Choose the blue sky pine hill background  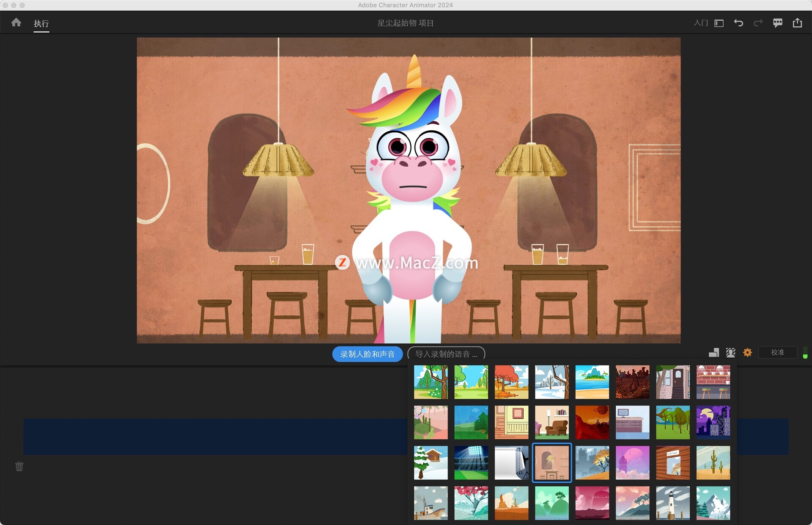[471, 423]
